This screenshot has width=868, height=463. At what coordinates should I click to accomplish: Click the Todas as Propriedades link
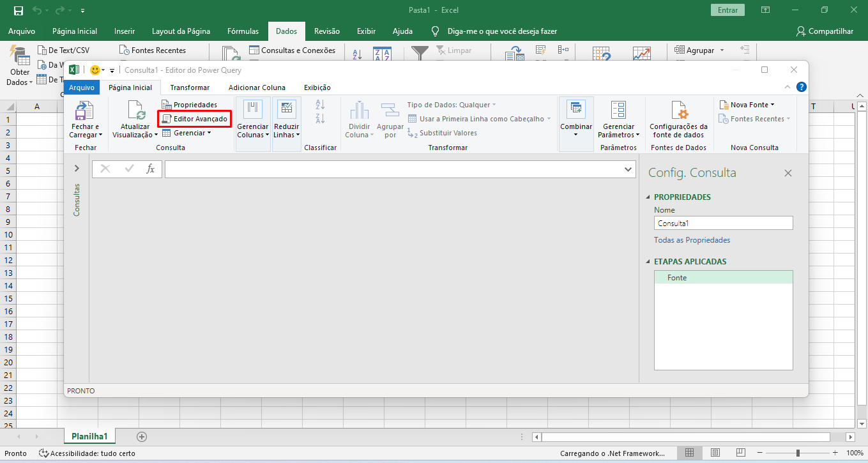coord(692,240)
